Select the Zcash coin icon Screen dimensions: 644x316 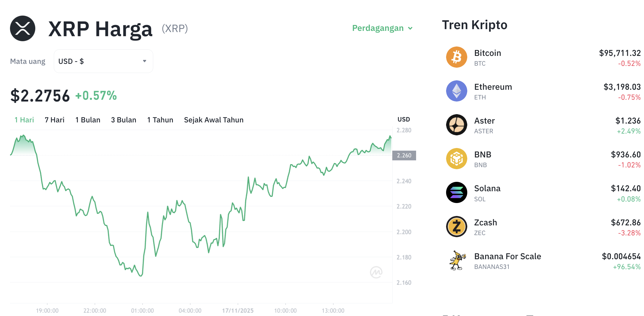[456, 227]
